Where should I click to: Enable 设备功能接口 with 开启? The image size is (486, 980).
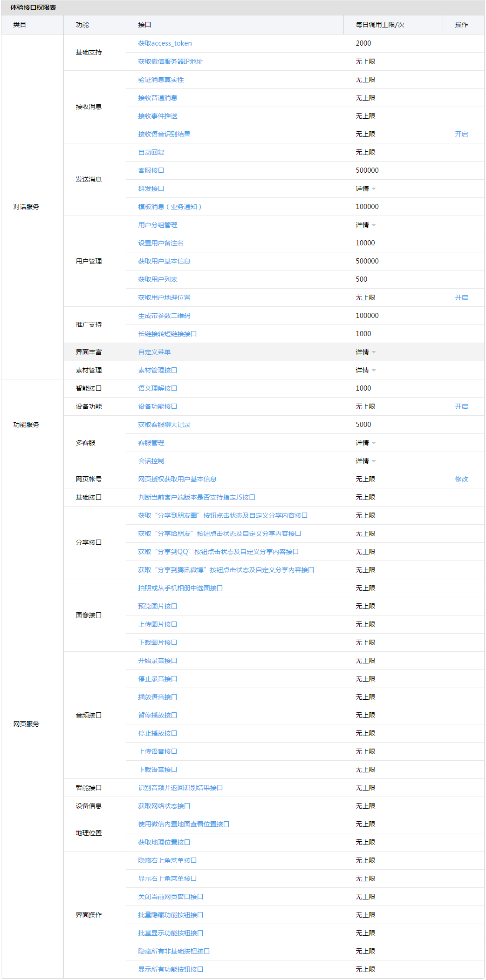(x=461, y=406)
